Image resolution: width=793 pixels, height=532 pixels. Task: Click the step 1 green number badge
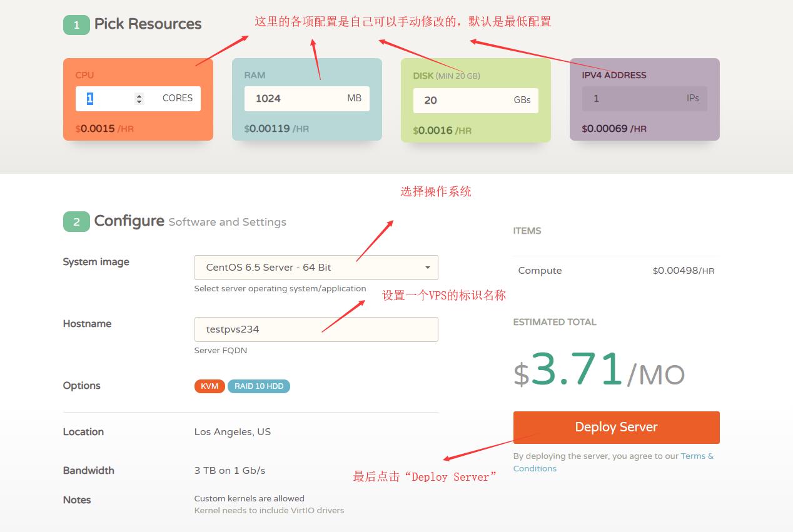click(76, 25)
